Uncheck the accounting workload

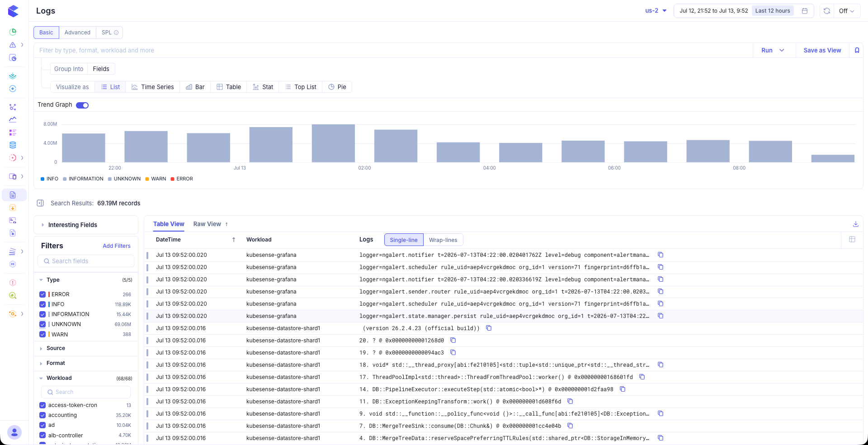42,415
